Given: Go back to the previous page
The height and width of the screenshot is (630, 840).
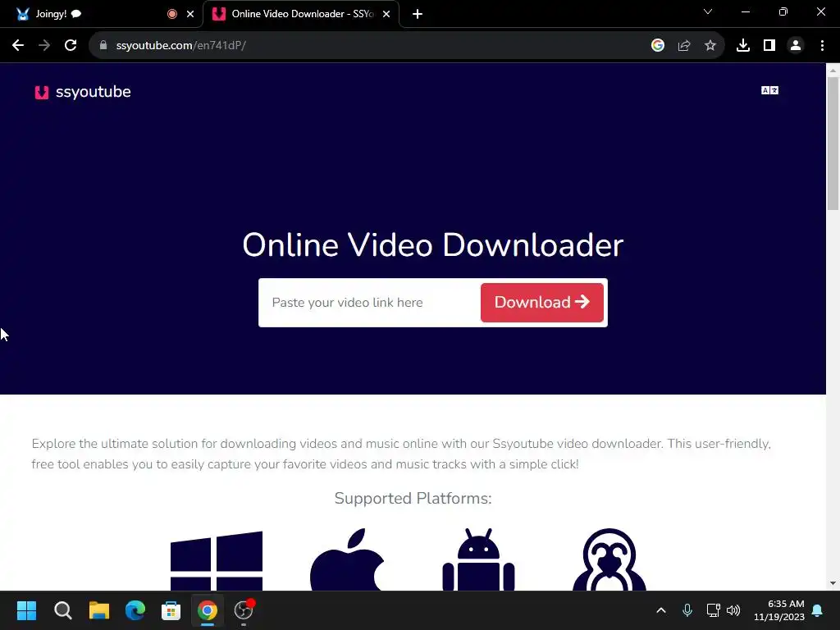Looking at the screenshot, I should (x=18, y=46).
